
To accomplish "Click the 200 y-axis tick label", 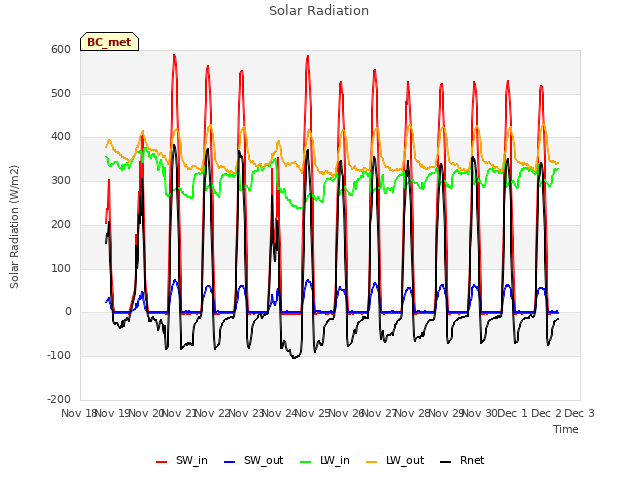I will pyautogui.click(x=61, y=224).
